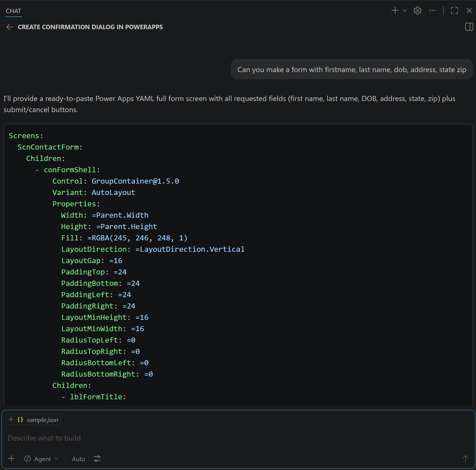Close the chat panel
Viewport: 476px width, 470px height.
click(469, 11)
